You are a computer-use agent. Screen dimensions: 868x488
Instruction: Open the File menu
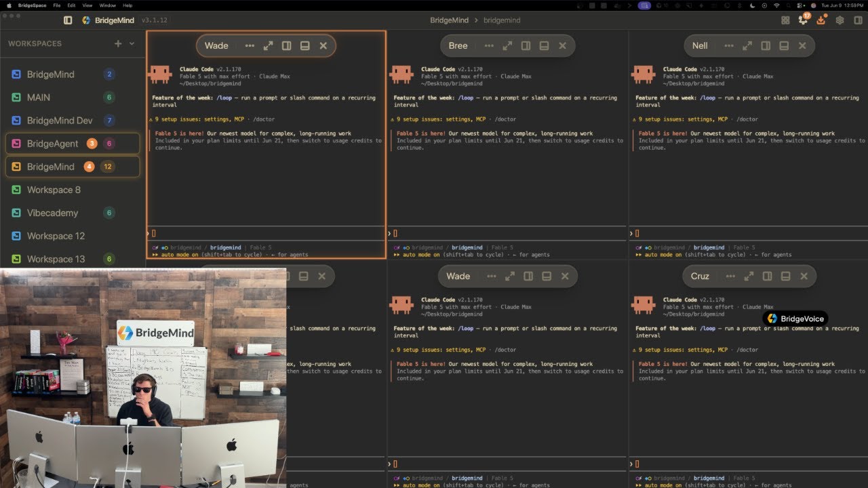57,5
